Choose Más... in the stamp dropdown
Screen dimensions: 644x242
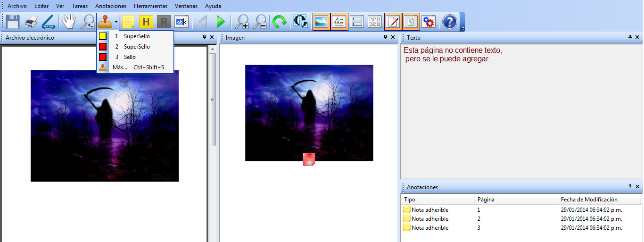click(135, 67)
